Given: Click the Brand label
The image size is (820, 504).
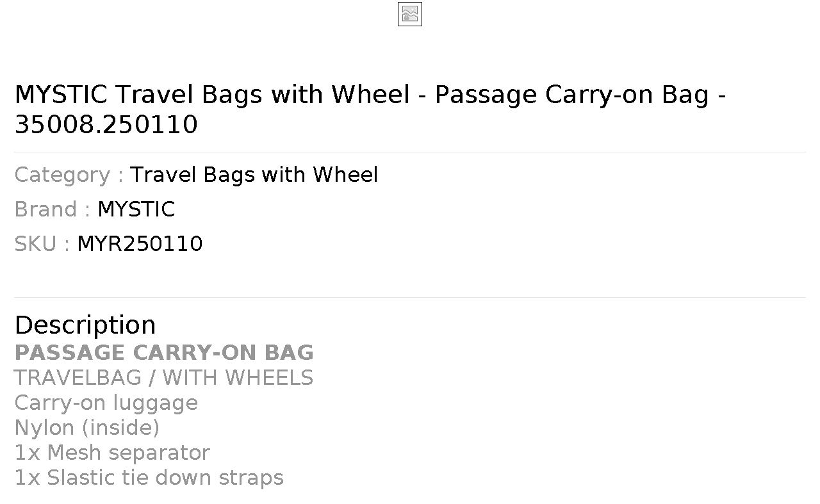Looking at the screenshot, I should coord(53,209).
